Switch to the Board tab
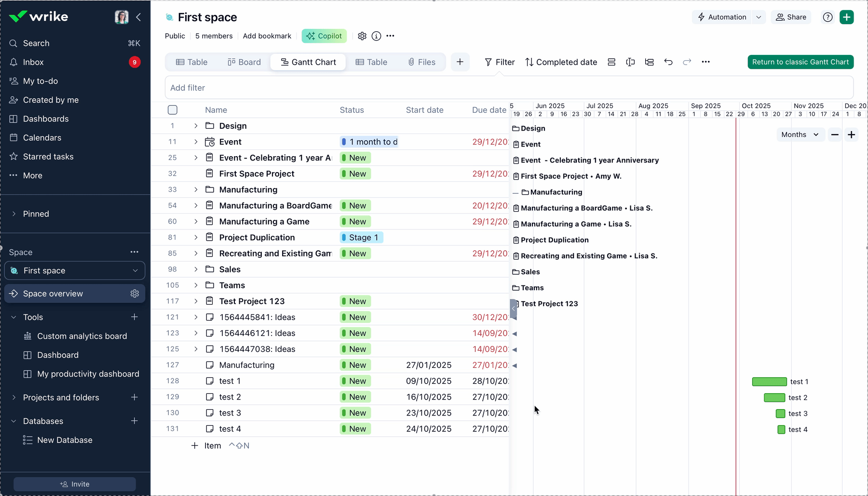 click(x=244, y=62)
